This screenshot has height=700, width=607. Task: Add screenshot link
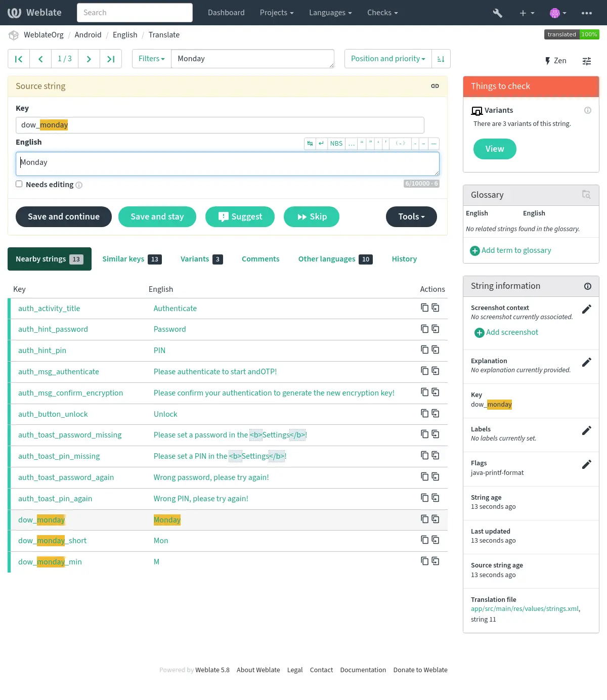click(x=506, y=332)
